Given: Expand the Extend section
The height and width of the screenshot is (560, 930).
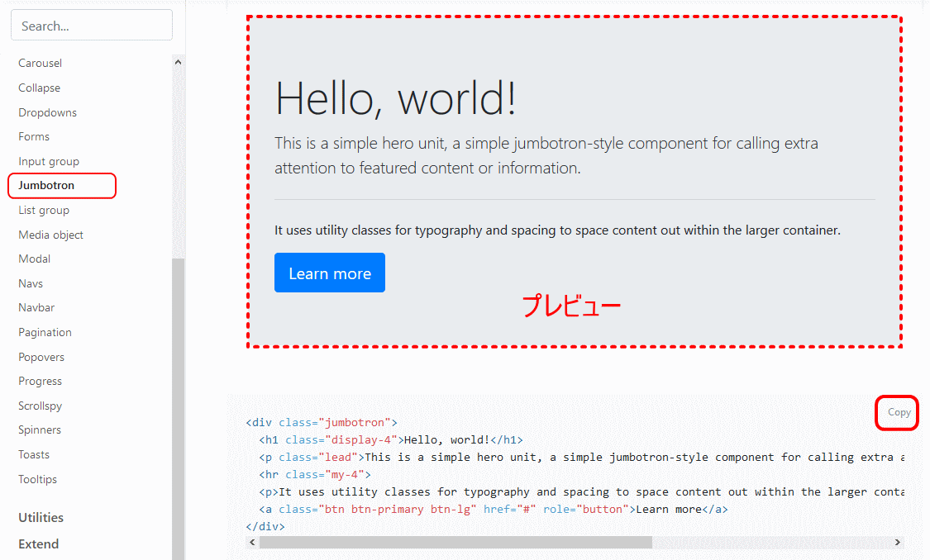Looking at the screenshot, I should click(x=39, y=544).
